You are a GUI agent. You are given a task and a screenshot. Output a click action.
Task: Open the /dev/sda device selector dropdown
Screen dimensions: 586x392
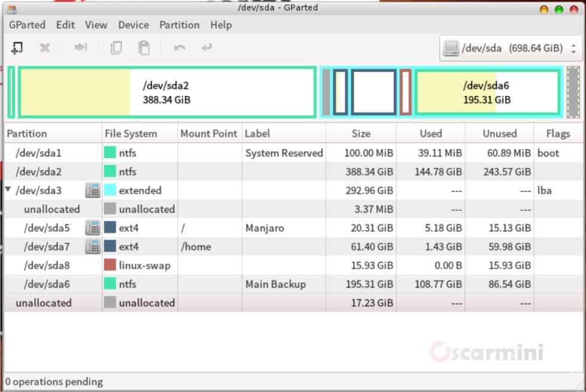[511, 48]
